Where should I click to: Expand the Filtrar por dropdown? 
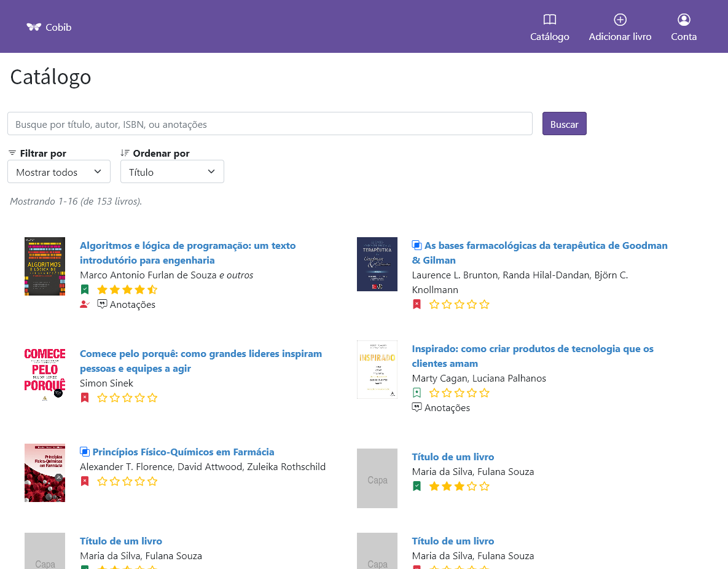tap(59, 171)
